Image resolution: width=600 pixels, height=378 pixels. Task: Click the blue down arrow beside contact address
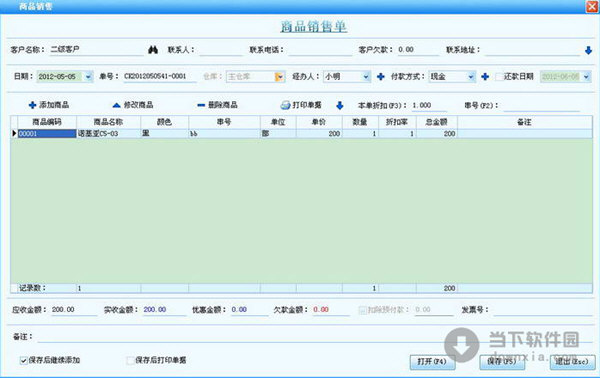(x=588, y=50)
